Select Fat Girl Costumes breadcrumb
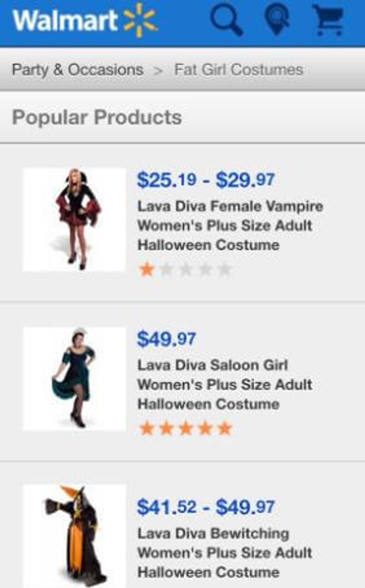This screenshot has height=588, width=365. click(x=238, y=70)
